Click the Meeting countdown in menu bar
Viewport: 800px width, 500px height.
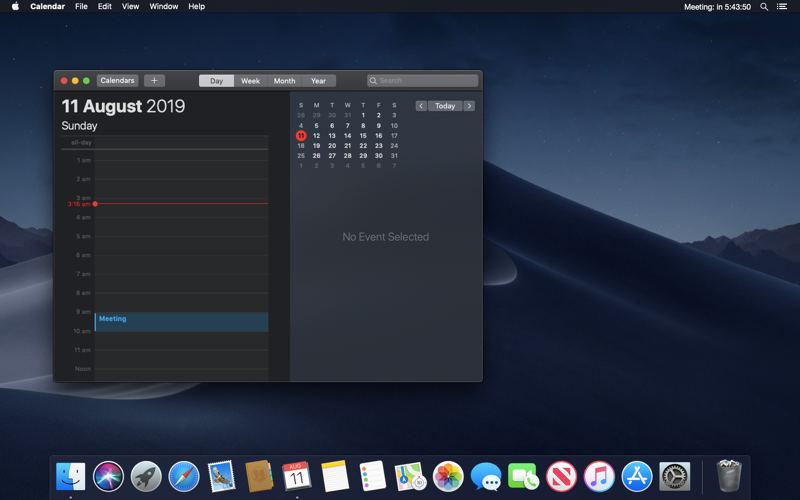(x=717, y=7)
